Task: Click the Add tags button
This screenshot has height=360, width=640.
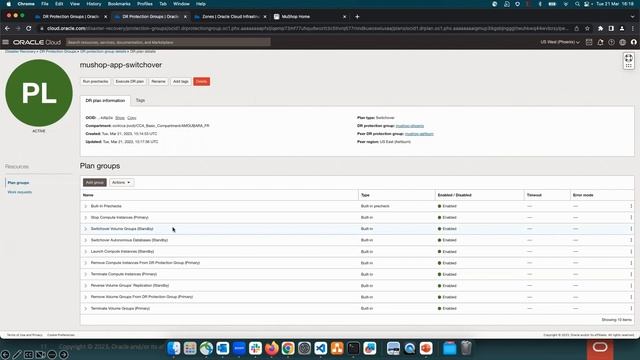Action: click(x=180, y=82)
